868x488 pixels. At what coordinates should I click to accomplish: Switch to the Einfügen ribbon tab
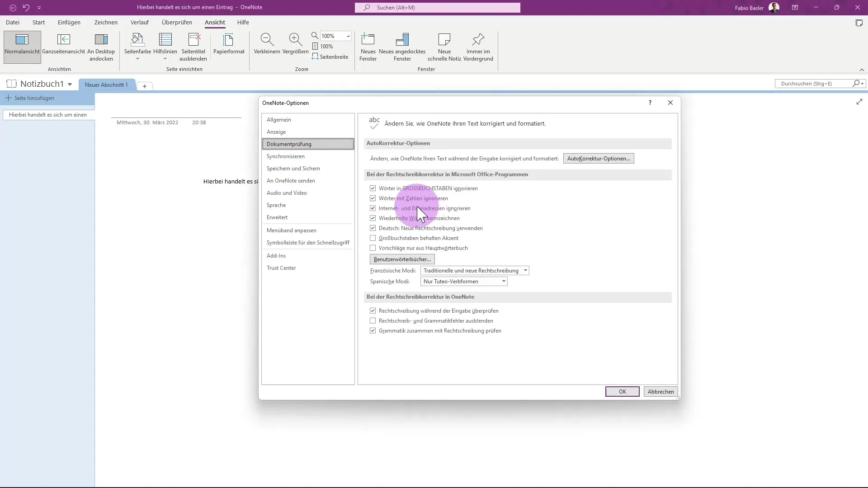pyautogui.click(x=69, y=22)
